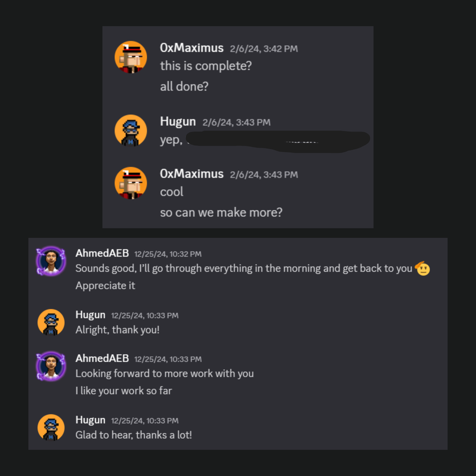Select the message 'so can we make more?'
This screenshot has width=476, height=476.
pyautogui.click(x=221, y=212)
